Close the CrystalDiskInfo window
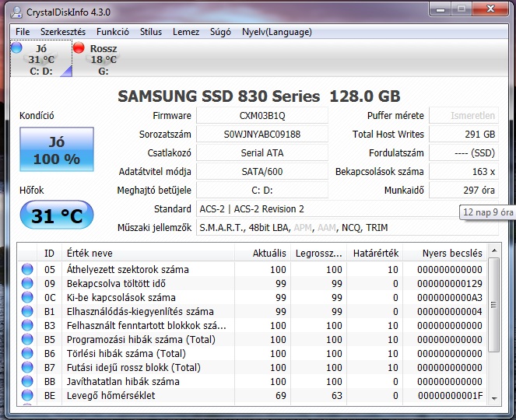 [x=490, y=9]
